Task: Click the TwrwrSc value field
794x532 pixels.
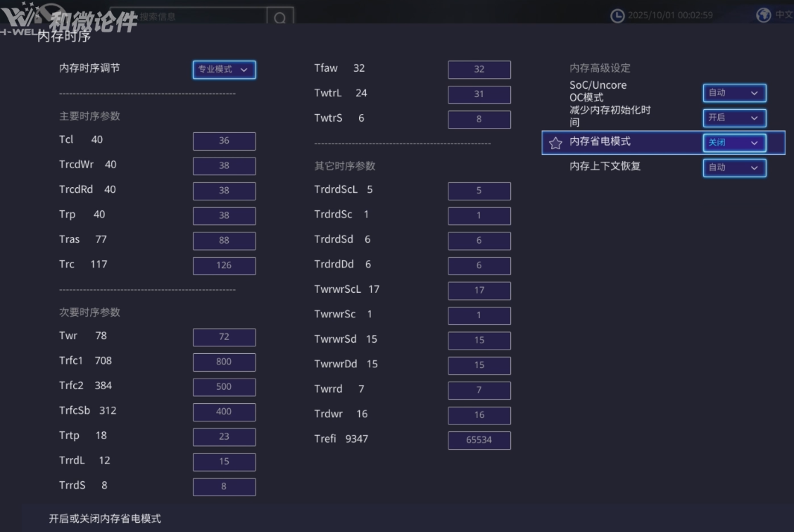Action: pos(479,315)
